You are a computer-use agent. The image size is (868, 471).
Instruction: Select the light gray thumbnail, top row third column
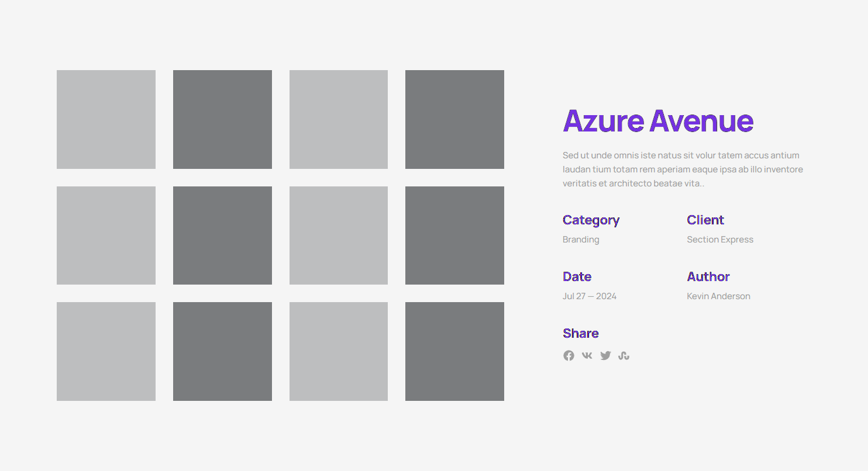pos(338,119)
